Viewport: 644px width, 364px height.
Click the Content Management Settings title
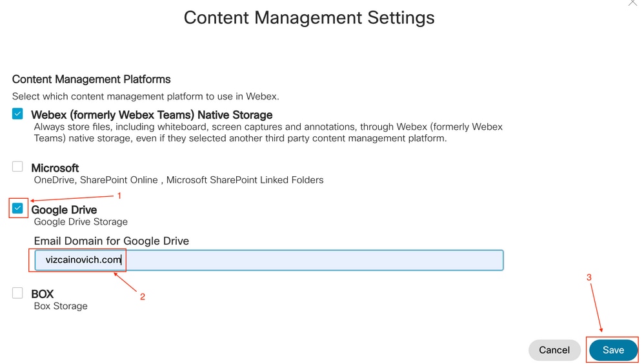click(x=309, y=17)
